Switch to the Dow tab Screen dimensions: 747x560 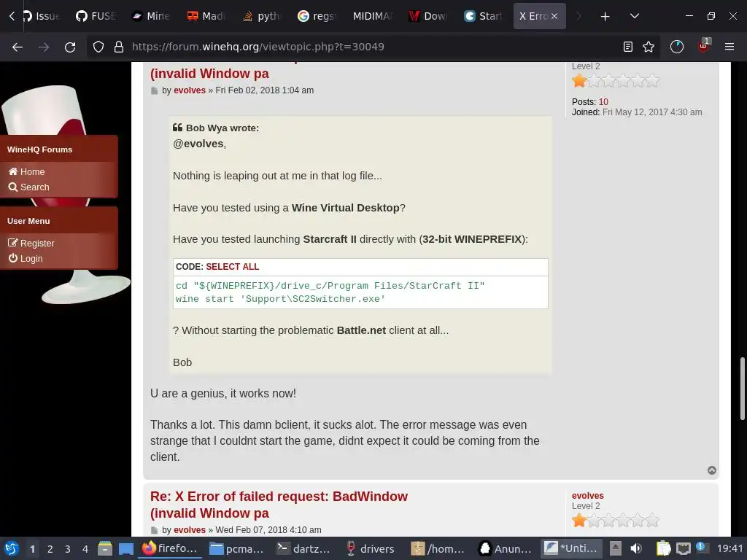[x=427, y=16]
